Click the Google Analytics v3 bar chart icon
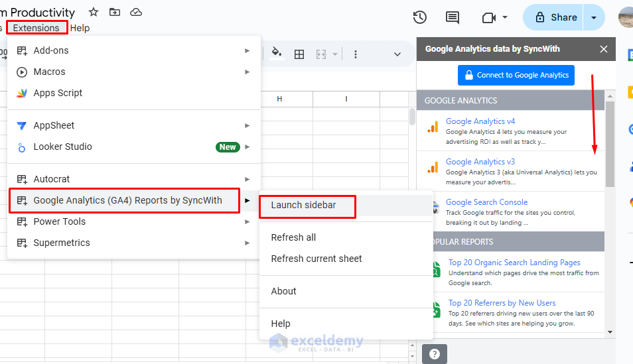The width and height of the screenshot is (633, 364). pos(433,168)
